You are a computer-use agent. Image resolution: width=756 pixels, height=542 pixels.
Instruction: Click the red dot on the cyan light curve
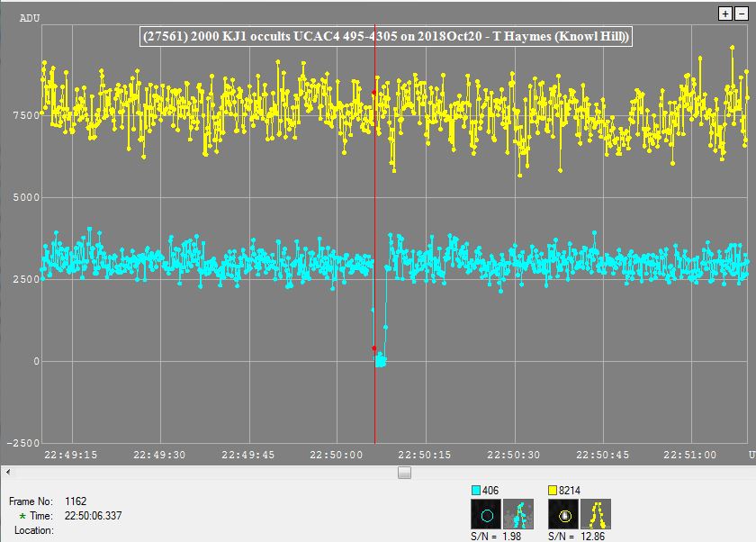[x=374, y=348]
